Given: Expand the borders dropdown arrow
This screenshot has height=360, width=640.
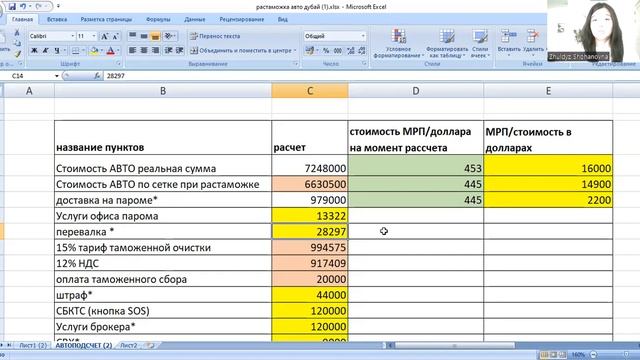Looking at the screenshot, I should [83, 51].
